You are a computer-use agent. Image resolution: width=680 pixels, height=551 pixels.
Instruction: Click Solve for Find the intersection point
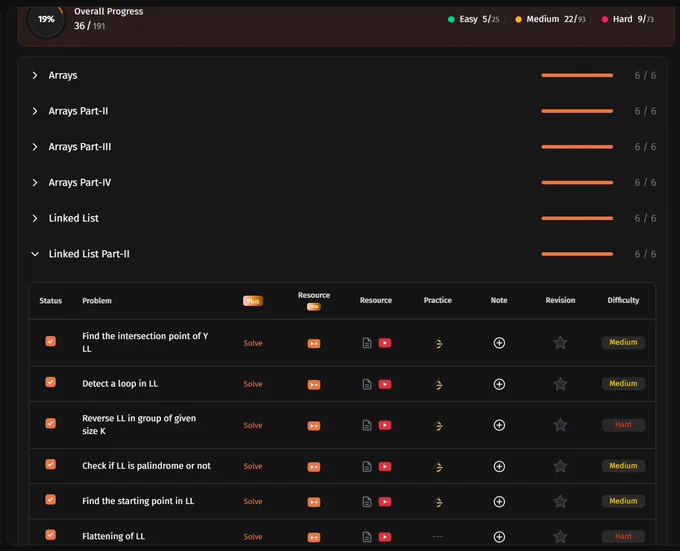(x=253, y=343)
